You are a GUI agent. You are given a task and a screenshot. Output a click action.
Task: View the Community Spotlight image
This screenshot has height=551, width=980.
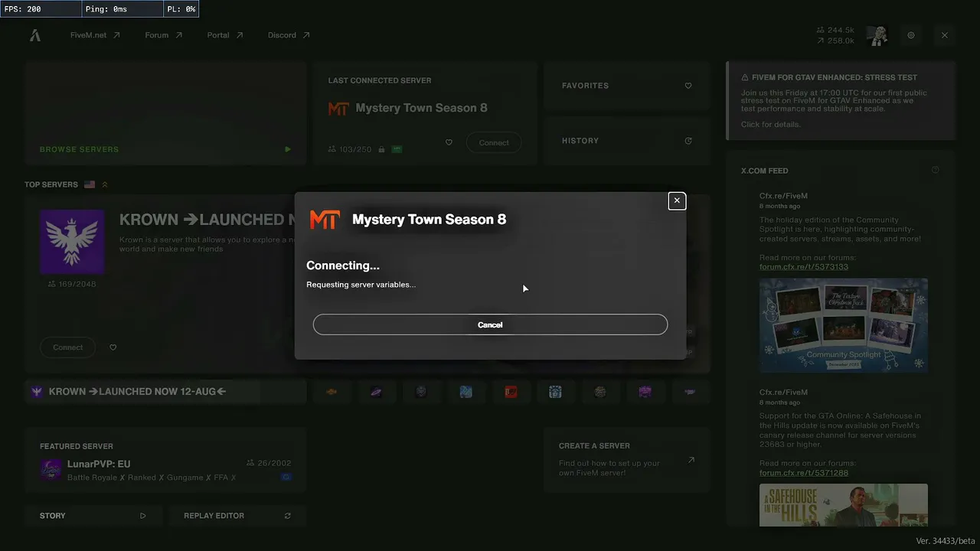[x=844, y=325]
